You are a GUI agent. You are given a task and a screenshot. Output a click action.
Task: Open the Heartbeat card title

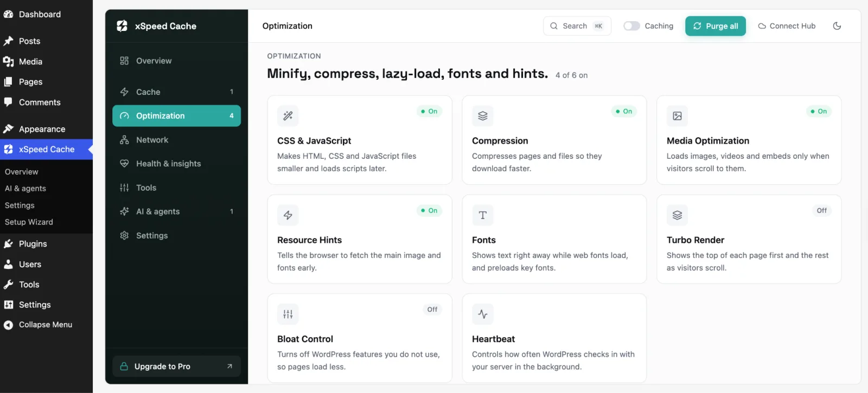[x=493, y=339]
